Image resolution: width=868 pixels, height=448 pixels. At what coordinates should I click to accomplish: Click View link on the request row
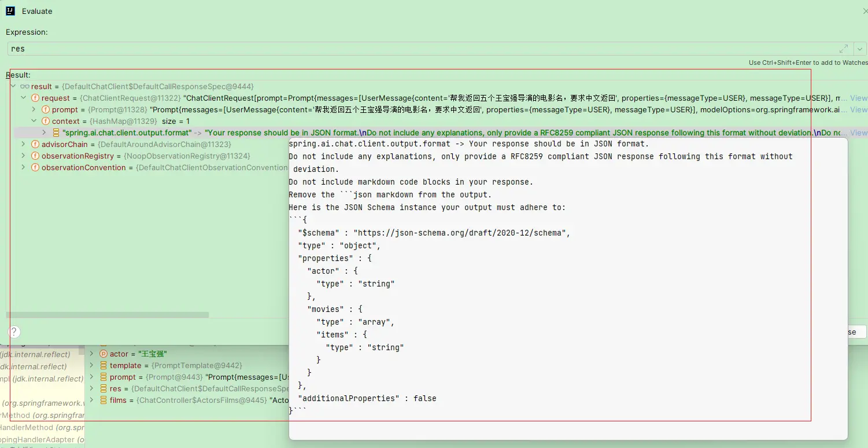click(858, 98)
